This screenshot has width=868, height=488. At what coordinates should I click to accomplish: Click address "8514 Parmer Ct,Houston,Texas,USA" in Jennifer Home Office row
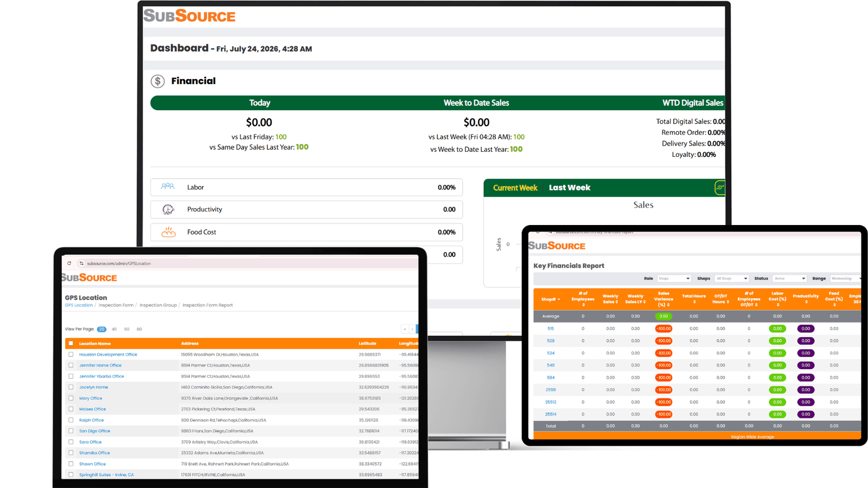215,365
